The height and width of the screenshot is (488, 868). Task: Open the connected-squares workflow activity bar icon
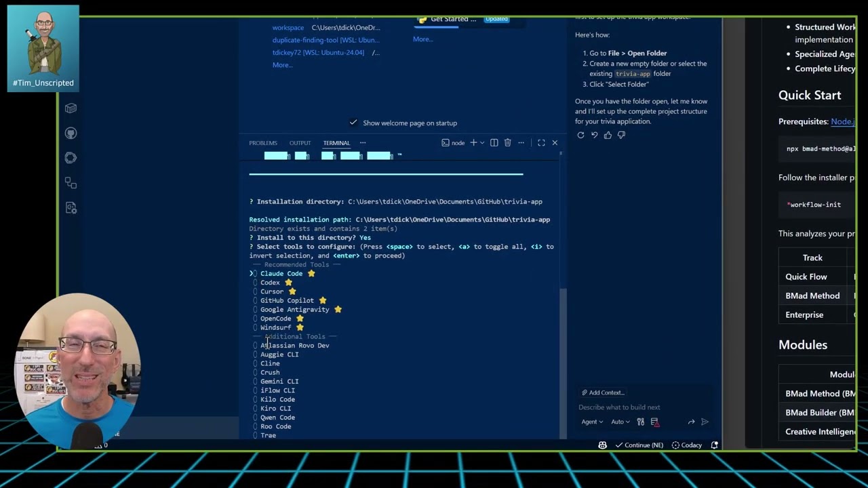click(71, 183)
